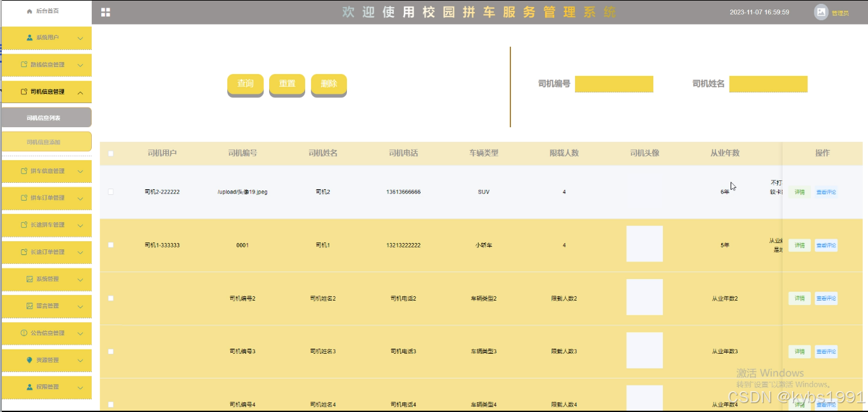This screenshot has height=412, width=868.
Task: Open 详情 in the 司机编号3 row
Action: tap(800, 351)
